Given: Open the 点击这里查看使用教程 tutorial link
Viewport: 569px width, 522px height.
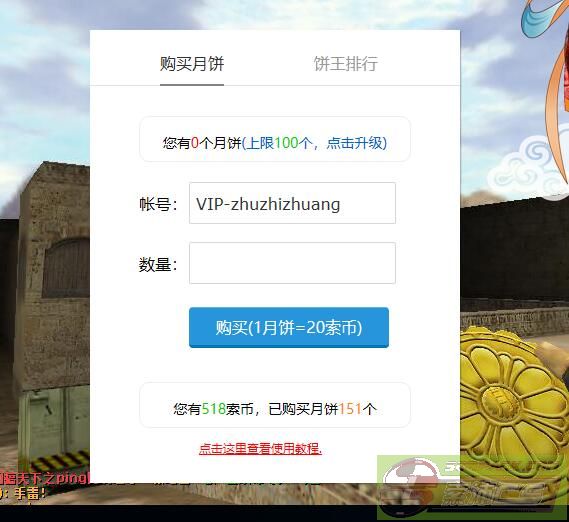Looking at the screenshot, I should (x=260, y=449).
